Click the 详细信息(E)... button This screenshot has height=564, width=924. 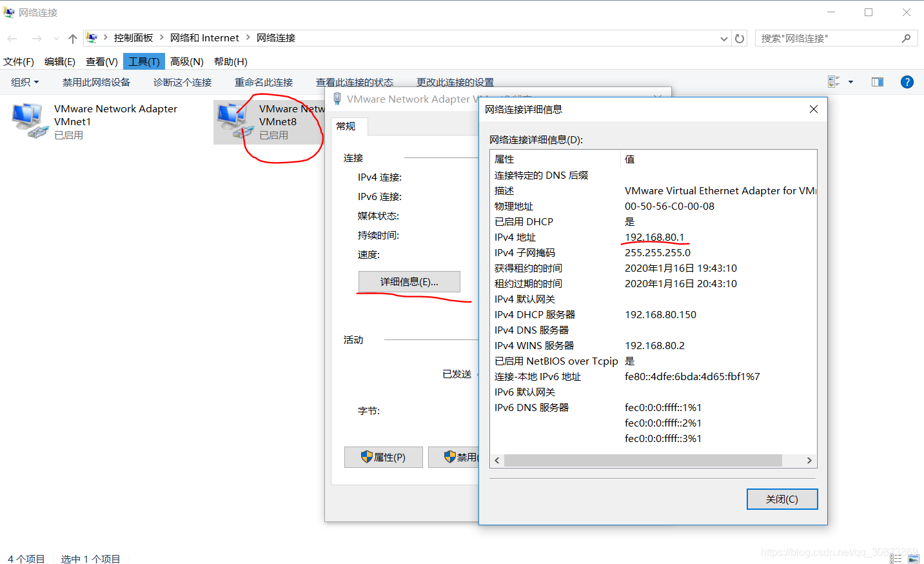409,282
